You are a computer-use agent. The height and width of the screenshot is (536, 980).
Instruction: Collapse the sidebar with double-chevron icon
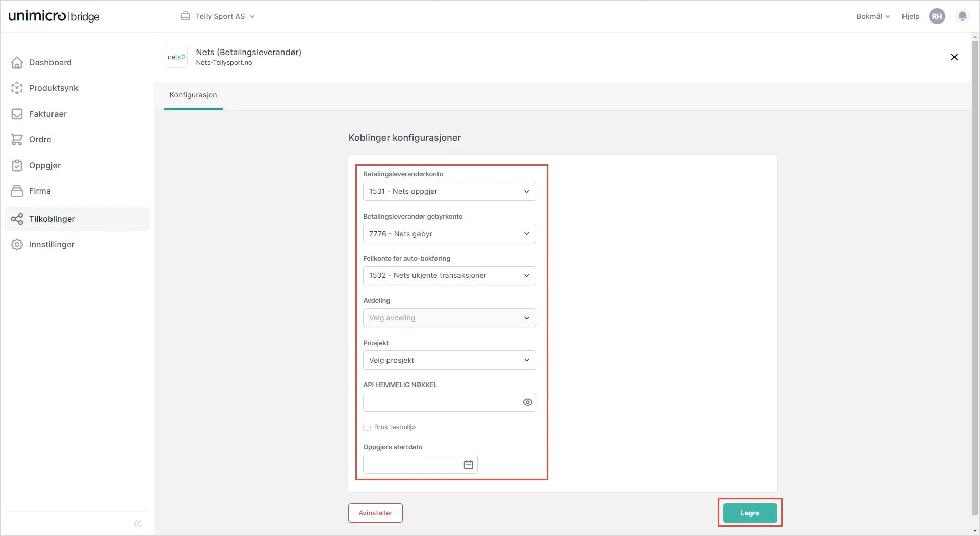[x=137, y=524]
